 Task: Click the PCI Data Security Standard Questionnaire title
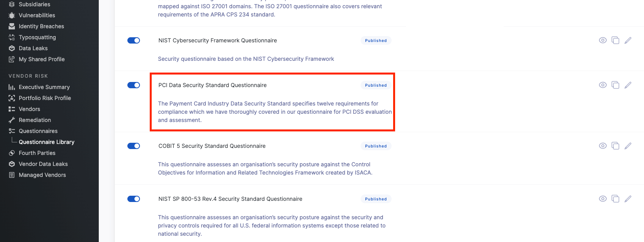pyautogui.click(x=212, y=85)
